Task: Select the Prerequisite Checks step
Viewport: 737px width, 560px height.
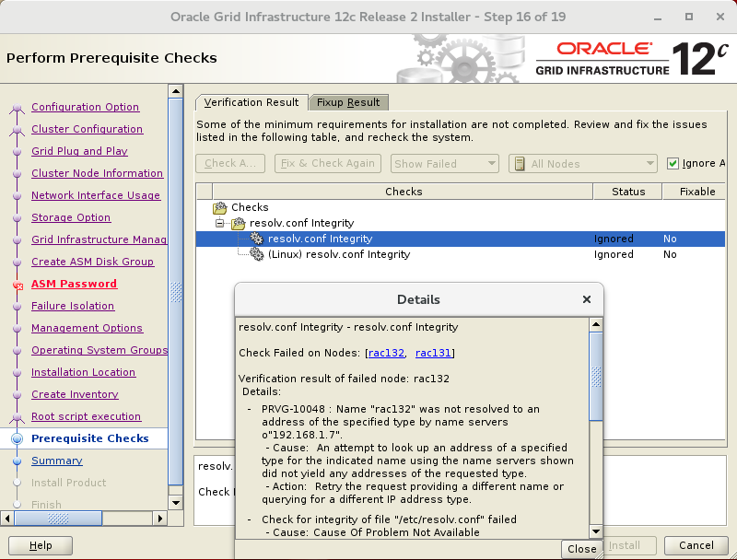Action: 89,438
